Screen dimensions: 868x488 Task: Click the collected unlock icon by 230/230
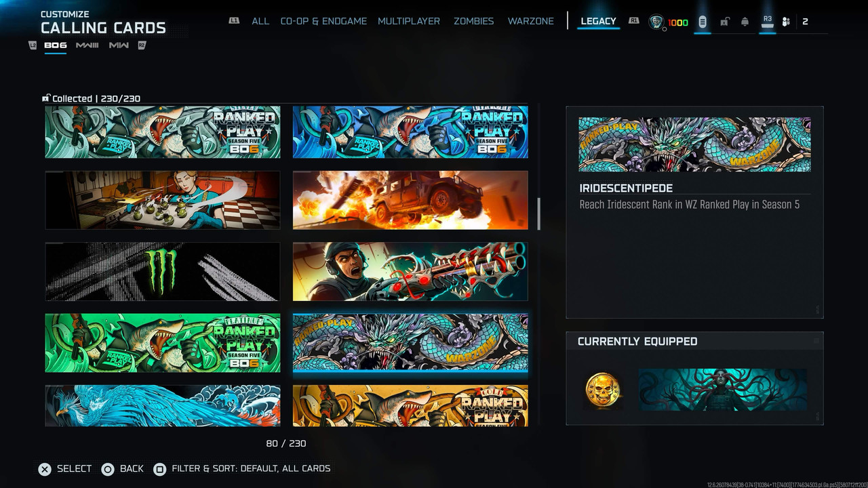pos(45,98)
